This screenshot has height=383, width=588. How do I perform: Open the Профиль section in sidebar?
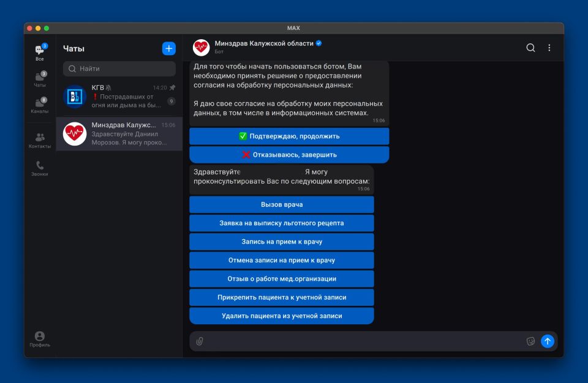coord(40,339)
